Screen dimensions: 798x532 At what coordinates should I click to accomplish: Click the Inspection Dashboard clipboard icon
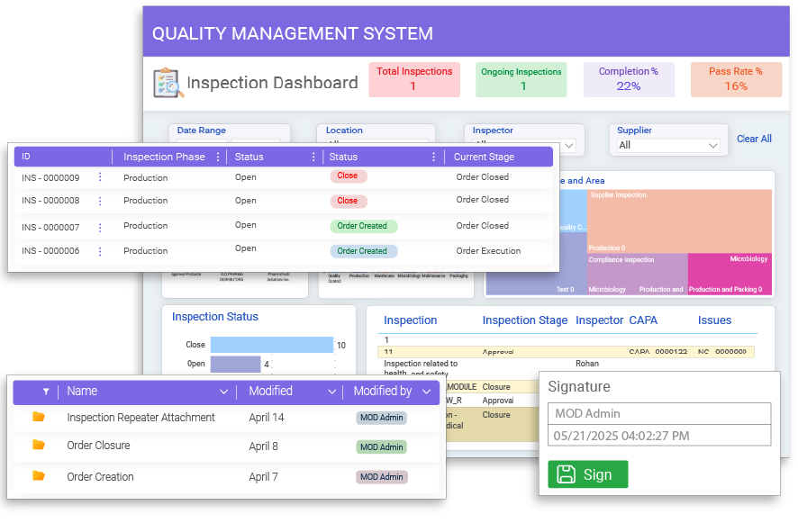pos(165,81)
